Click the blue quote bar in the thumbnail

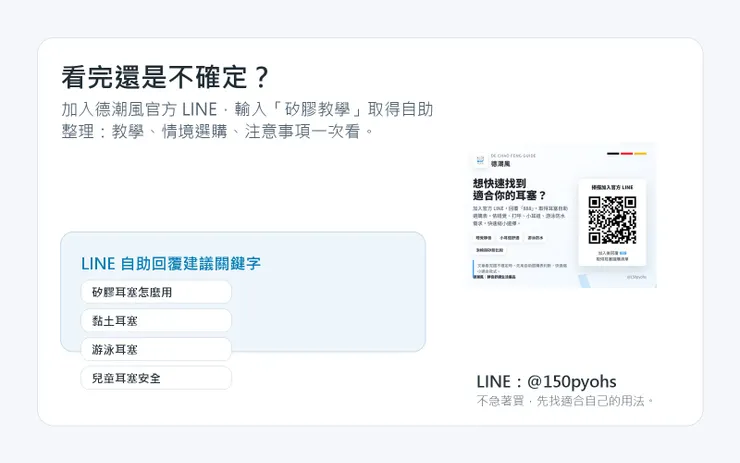473,269
